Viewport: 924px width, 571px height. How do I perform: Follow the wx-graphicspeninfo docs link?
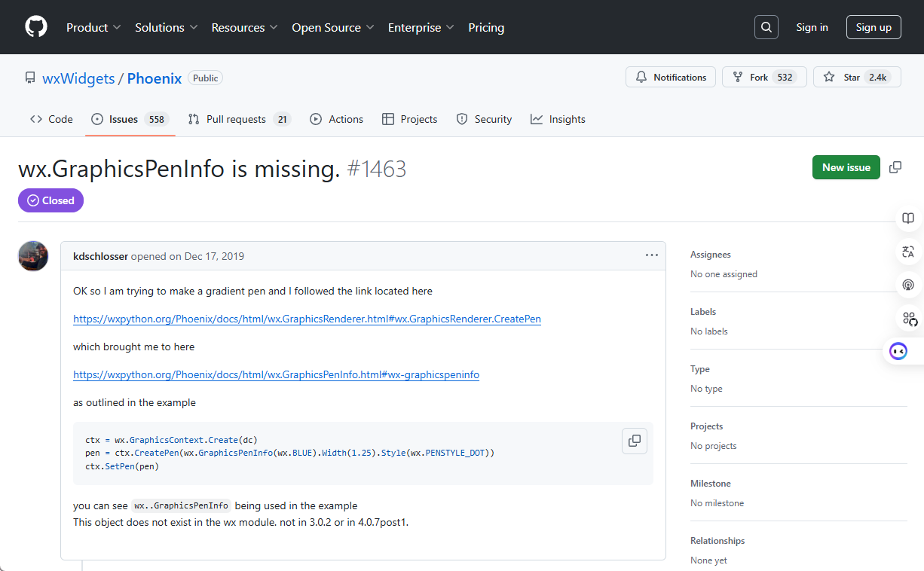(276, 374)
